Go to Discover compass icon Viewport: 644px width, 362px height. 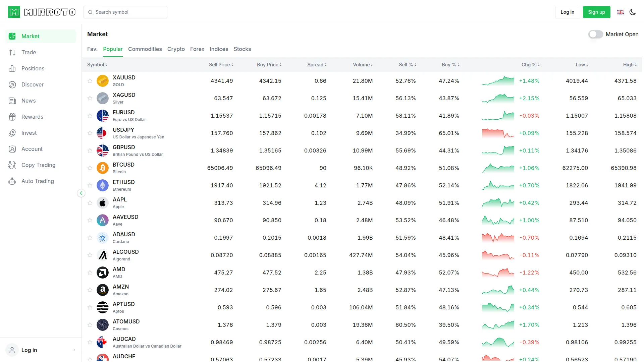click(12, 84)
